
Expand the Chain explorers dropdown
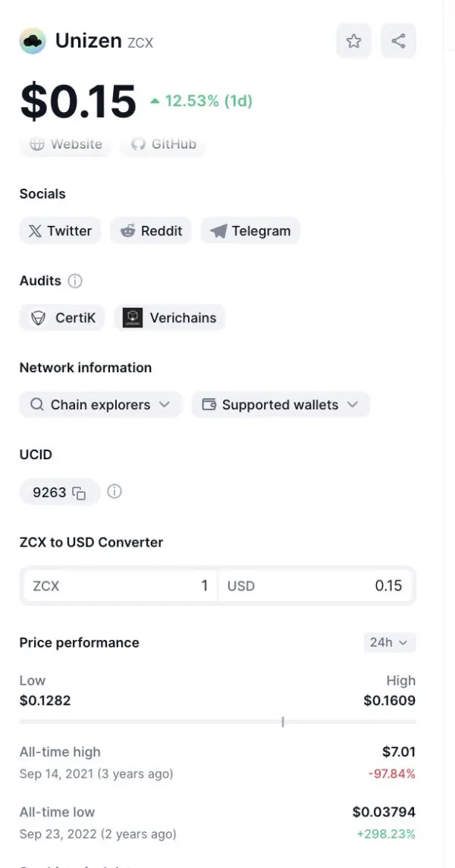[x=100, y=405]
